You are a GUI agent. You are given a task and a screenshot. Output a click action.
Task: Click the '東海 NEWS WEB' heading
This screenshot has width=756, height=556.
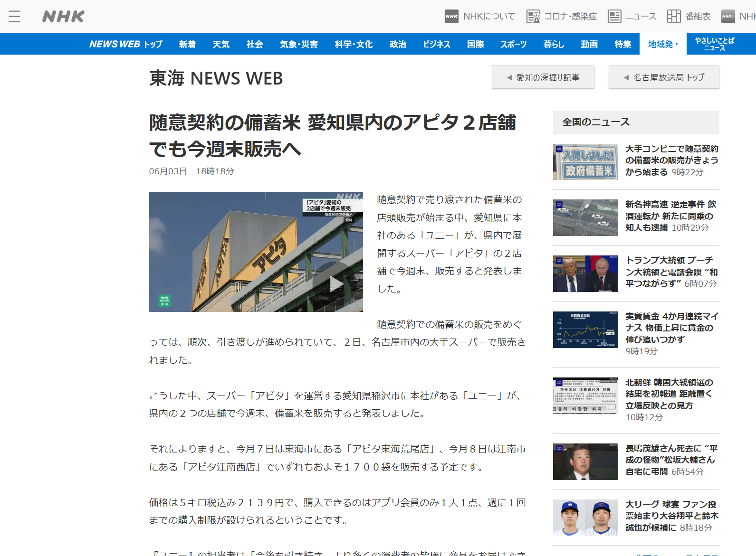tap(216, 78)
